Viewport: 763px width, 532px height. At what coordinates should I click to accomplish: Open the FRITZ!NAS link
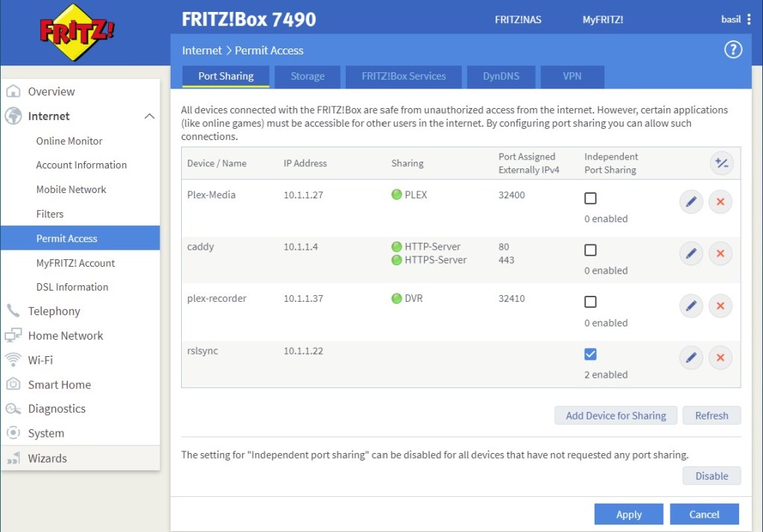[518, 20]
